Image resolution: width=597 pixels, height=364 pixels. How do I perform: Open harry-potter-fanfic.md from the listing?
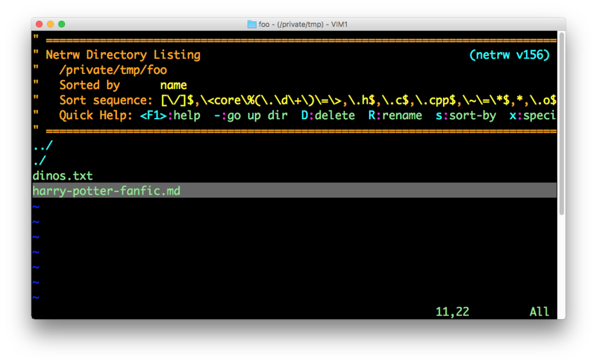coord(106,190)
